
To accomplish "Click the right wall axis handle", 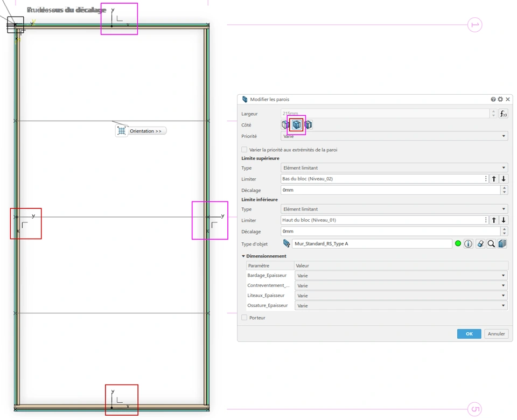I will click(207, 217).
